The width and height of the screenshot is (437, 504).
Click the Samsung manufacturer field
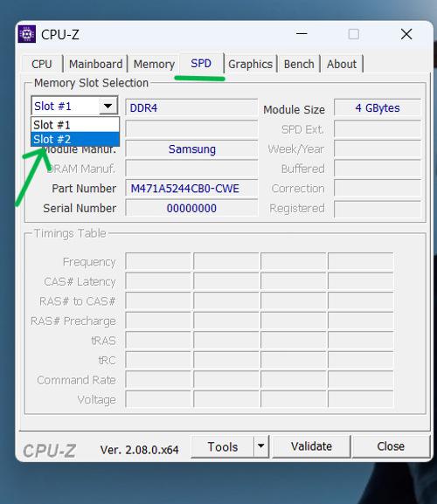(191, 148)
